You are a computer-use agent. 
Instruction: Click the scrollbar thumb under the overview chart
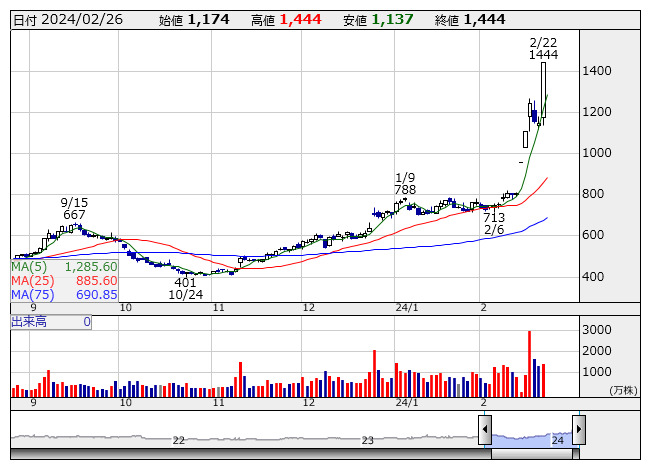tap(532, 454)
